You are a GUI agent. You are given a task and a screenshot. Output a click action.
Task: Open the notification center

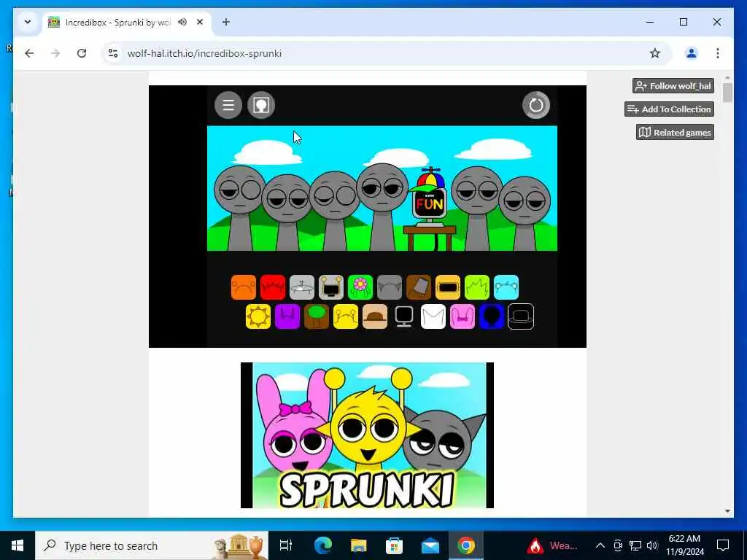[723, 545]
